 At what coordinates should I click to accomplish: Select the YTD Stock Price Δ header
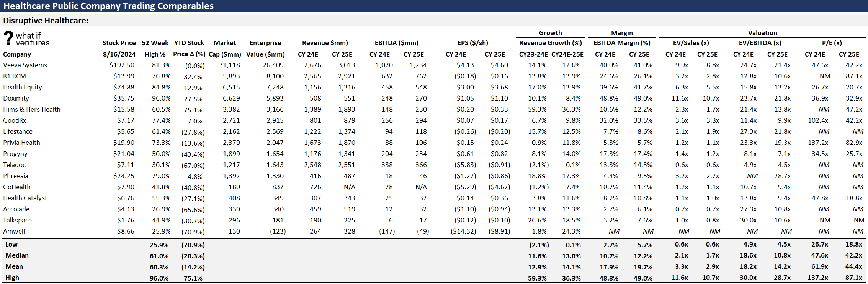coord(189,48)
